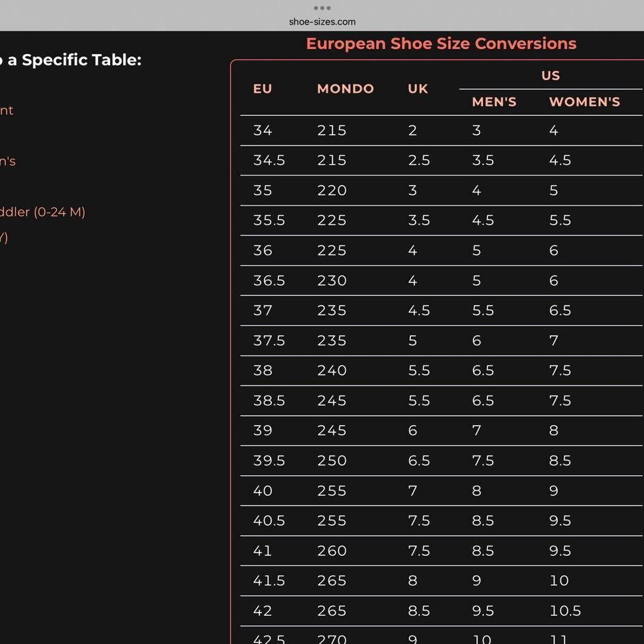Click the UK column header
Image resolution: width=644 pixels, height=644 pixels.
point(418,89)
